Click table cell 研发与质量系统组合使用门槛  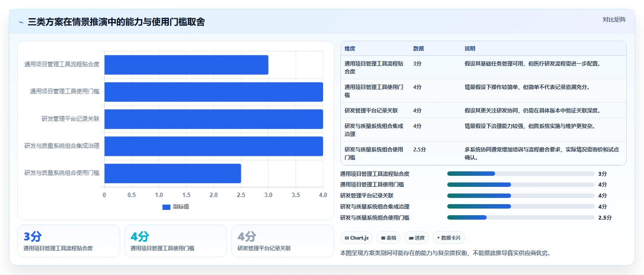(374, 153)
